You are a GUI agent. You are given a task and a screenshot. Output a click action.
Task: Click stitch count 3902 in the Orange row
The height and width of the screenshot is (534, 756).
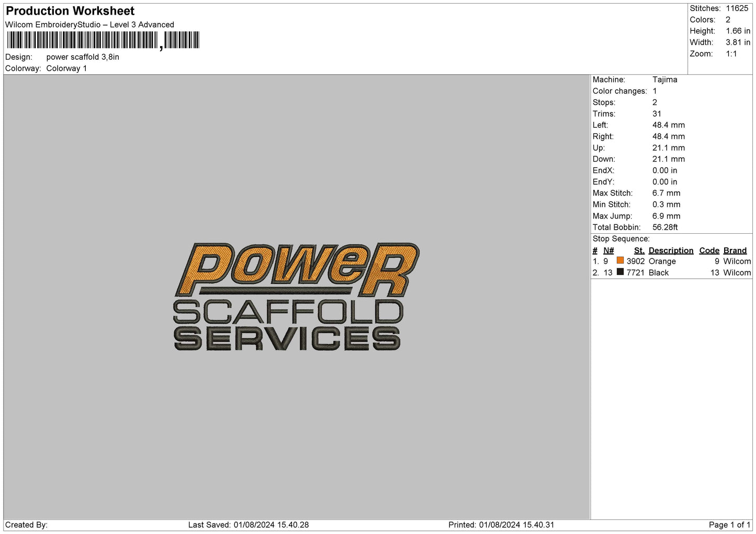(x=636, y=262)
